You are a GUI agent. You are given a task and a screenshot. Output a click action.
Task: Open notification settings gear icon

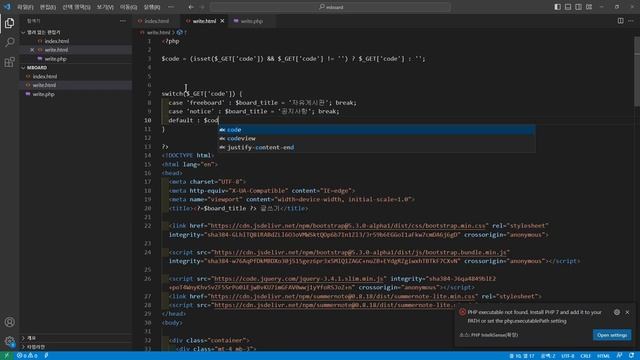[617, 312]
